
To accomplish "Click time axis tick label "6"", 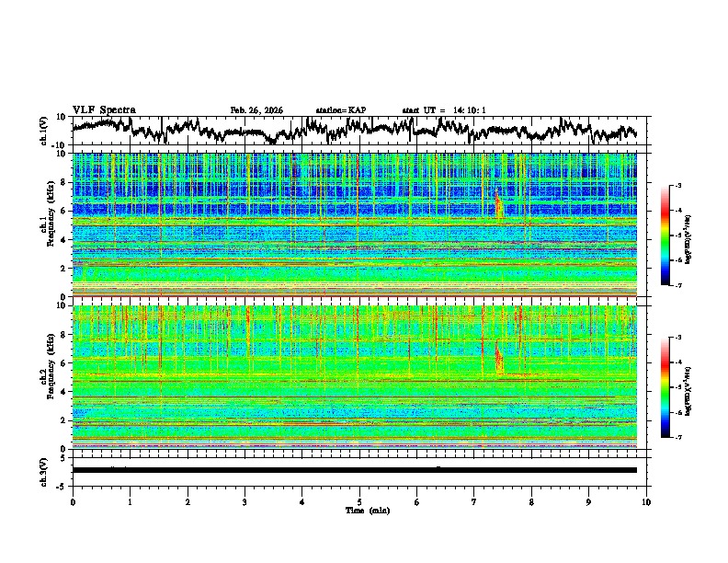I will (416, 502).
